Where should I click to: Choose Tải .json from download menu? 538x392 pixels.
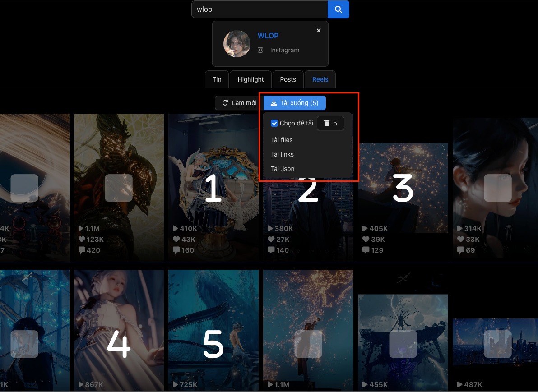click(x=283, y=169)
